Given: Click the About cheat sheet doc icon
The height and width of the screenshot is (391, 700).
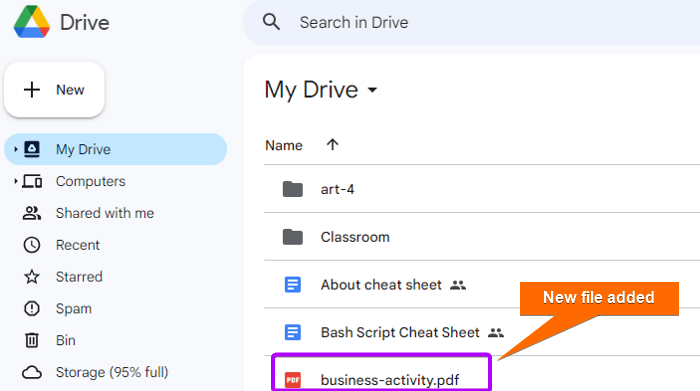Looking at the screenshot, I should point(293,285).
